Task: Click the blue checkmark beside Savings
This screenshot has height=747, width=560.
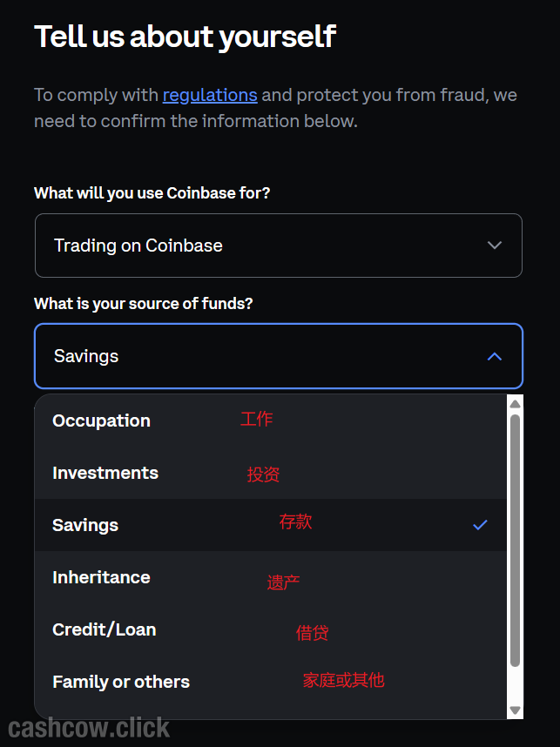Action: click(480, 525)
